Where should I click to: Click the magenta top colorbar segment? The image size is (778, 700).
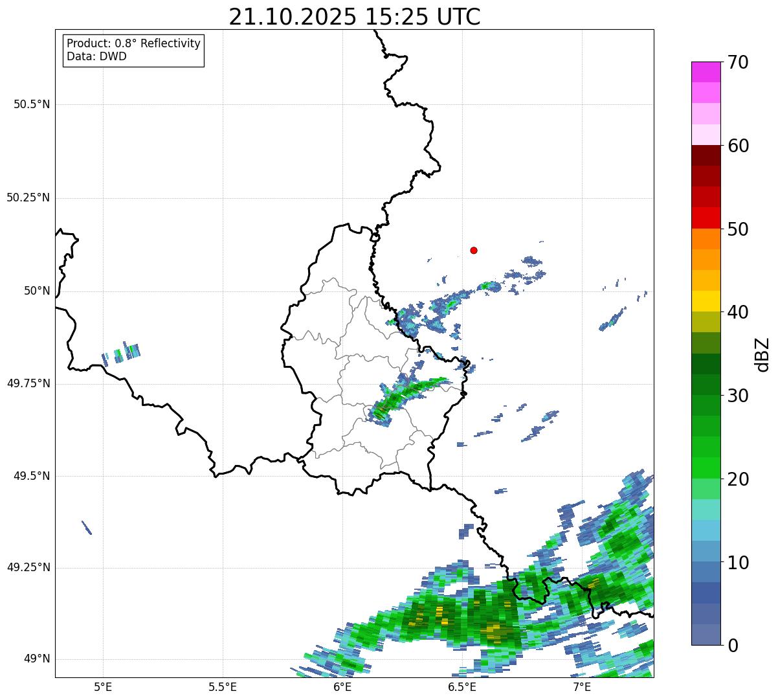click(706, 72)
